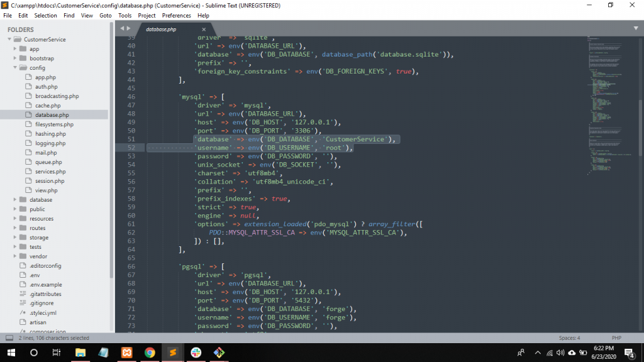Close the database.php tab
The height and width of the screenshot is (362, 644).
click(204, 29)
